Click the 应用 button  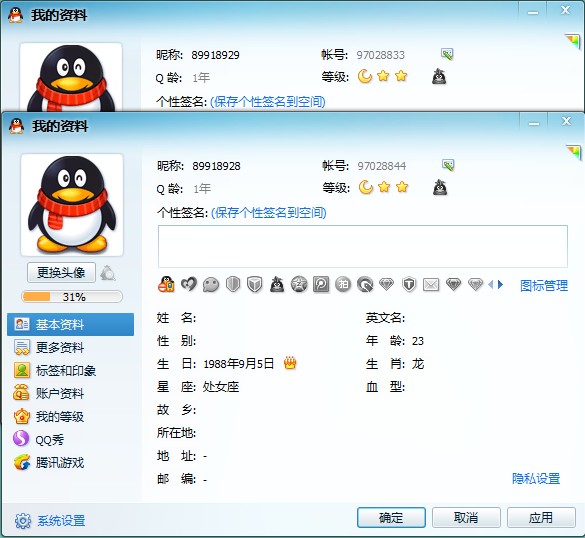(x=541, y=518)
